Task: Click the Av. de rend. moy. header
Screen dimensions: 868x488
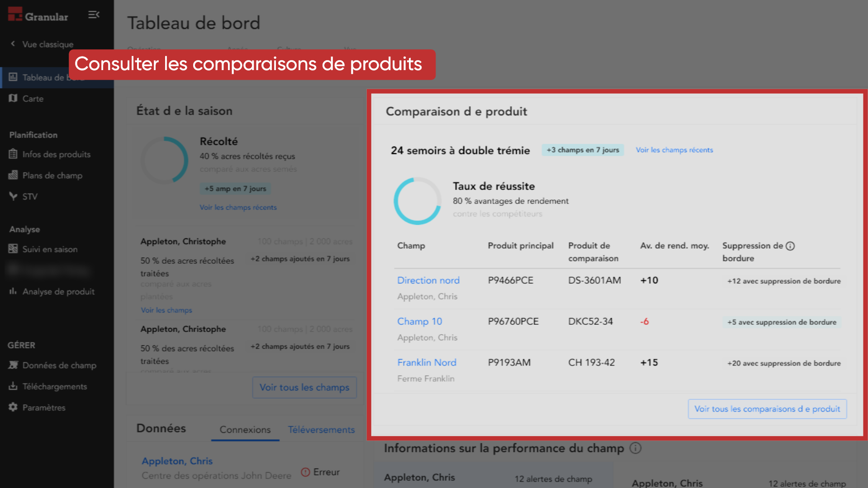Action: click(x=674, y=246)
